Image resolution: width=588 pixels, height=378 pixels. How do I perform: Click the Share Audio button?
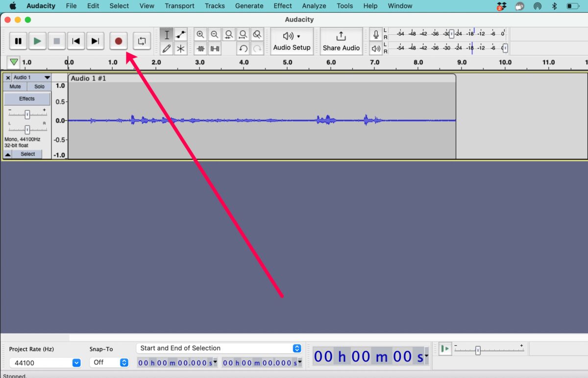point(342,41)
